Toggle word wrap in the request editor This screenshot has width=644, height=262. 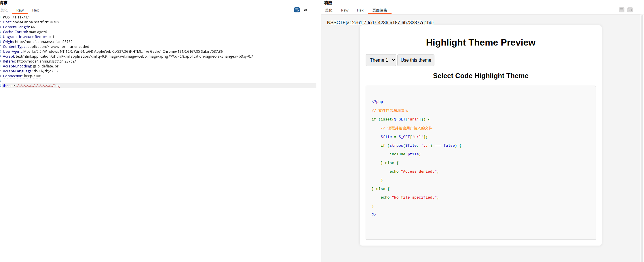pos(297,10)
